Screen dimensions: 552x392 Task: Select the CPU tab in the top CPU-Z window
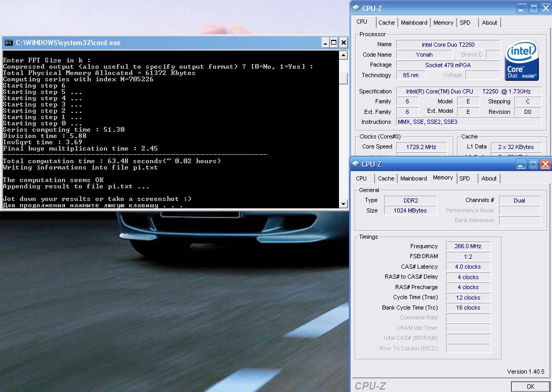(x=362, y=22)
